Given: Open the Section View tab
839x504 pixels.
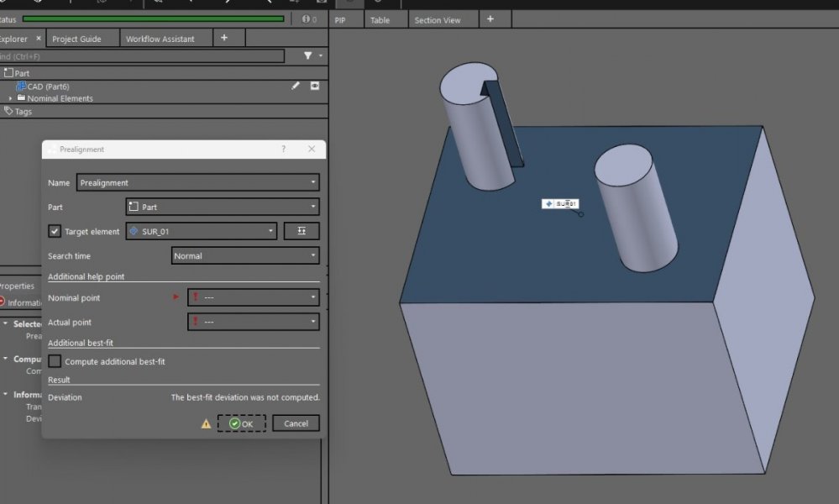Looking at the screenshot, I should [438, 20].
